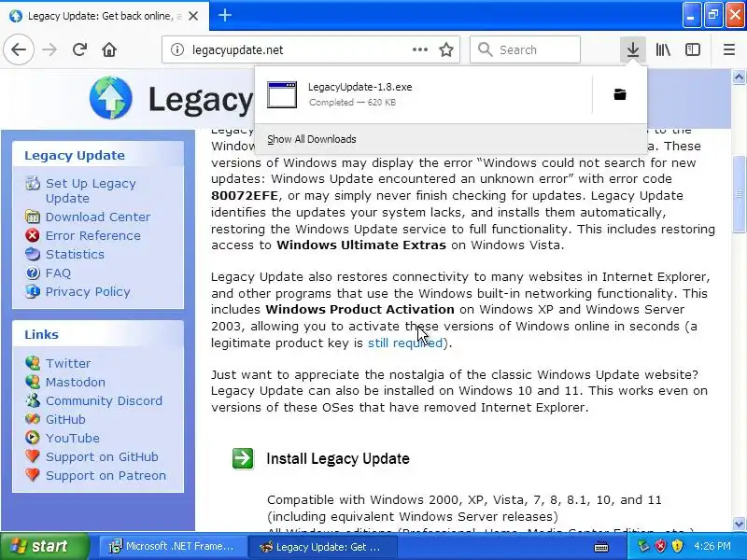
Task: Visit the Mastodon link
Action: click(x=76, y=382)
